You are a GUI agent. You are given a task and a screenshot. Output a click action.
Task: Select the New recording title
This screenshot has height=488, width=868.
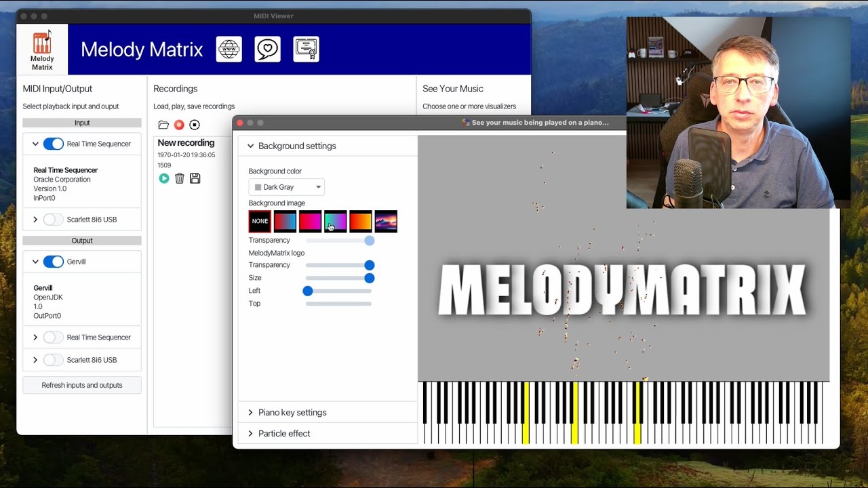point(186,143)
